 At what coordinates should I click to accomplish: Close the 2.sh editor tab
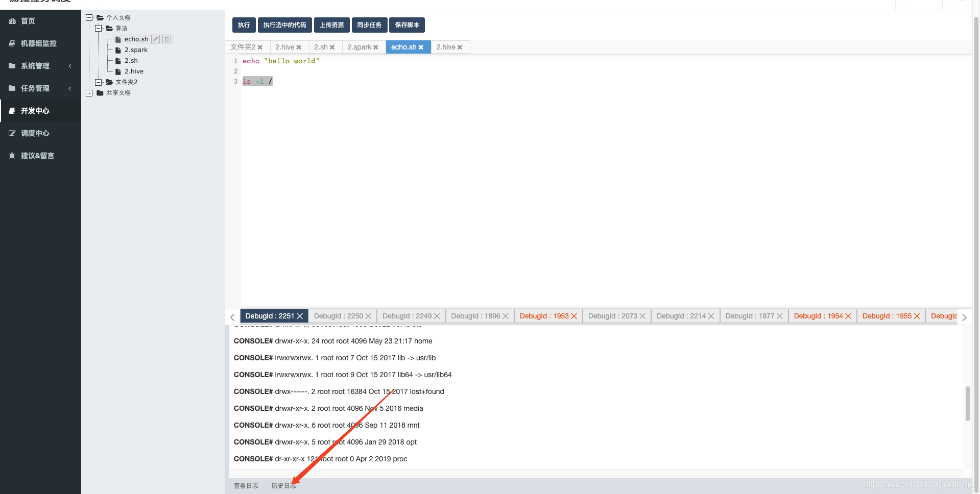tap(332, 47)
